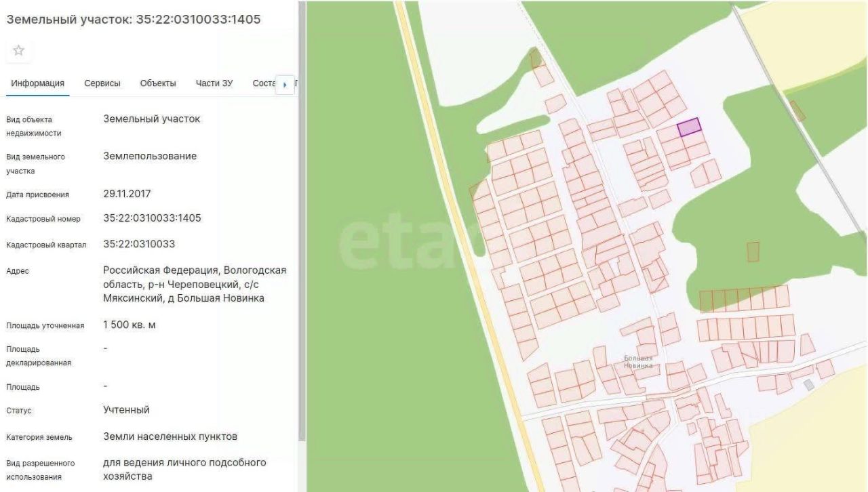Click the partially hidden Состав tab
Image resolution: width=868 pixels, height=492 pixels.
coord(263,83)
